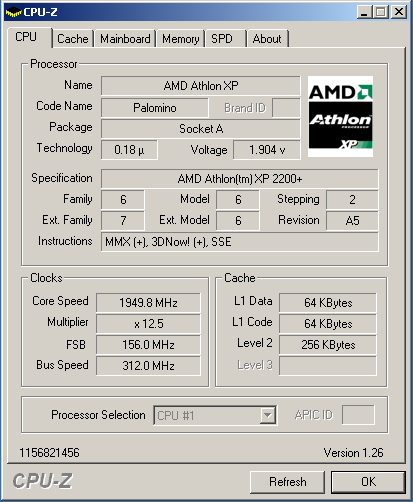
Task: Minimize the CPU-Z window
Action: 364,12
